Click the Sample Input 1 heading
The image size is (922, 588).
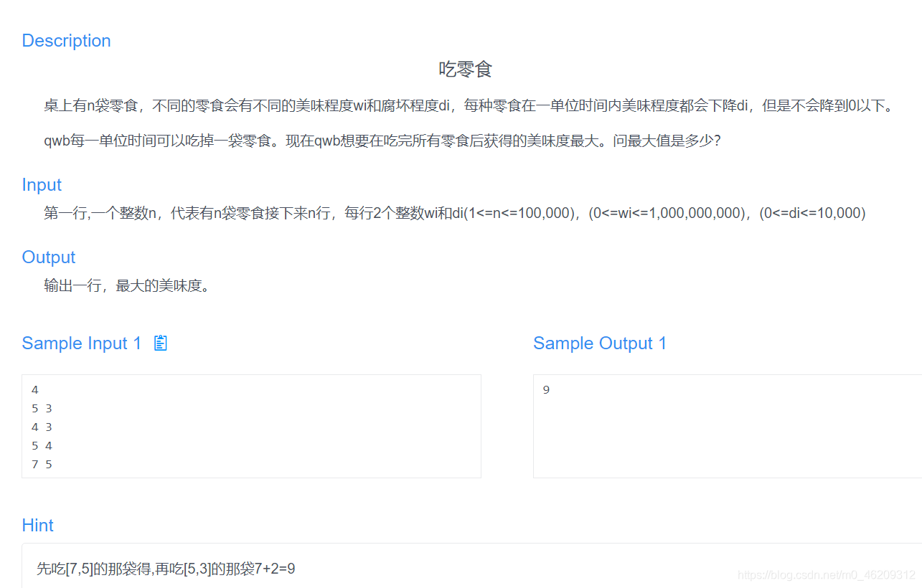81,343
